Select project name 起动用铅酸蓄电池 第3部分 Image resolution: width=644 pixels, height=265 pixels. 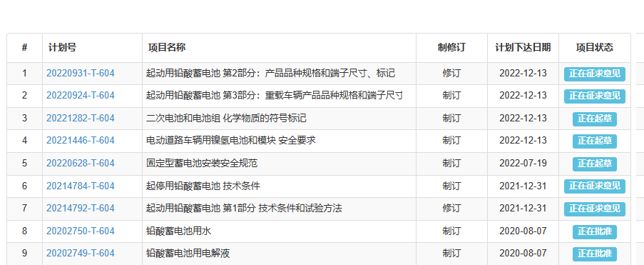click(275, 96)
